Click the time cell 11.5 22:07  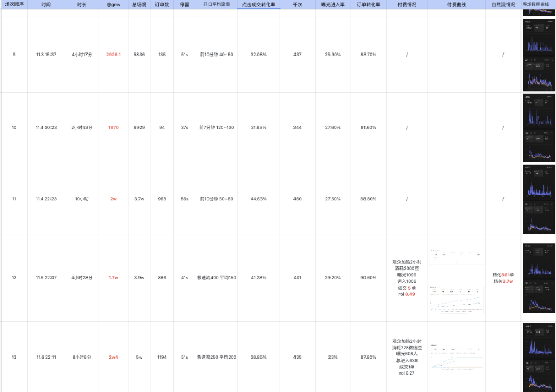46,278
